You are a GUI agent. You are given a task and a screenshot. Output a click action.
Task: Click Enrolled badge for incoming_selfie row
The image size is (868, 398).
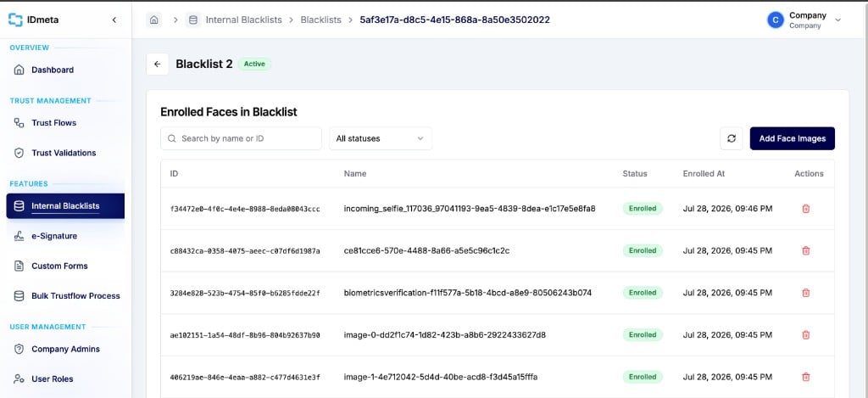coord(643,209)
